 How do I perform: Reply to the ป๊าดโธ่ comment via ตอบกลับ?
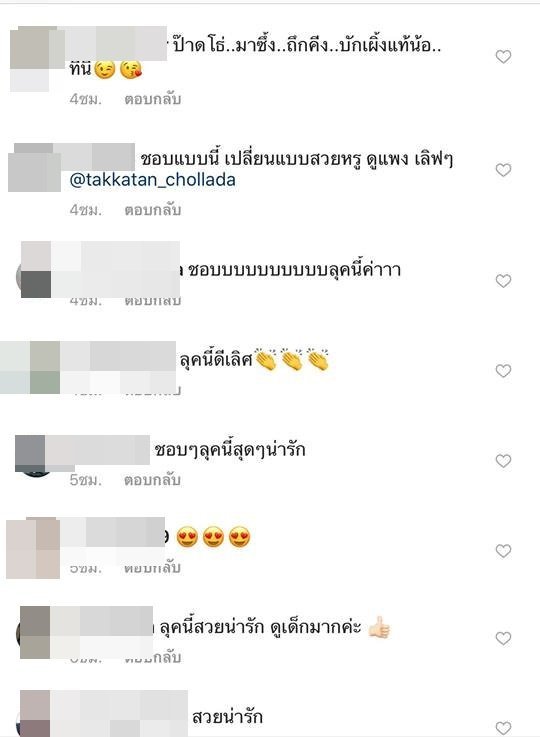(153, 99)
